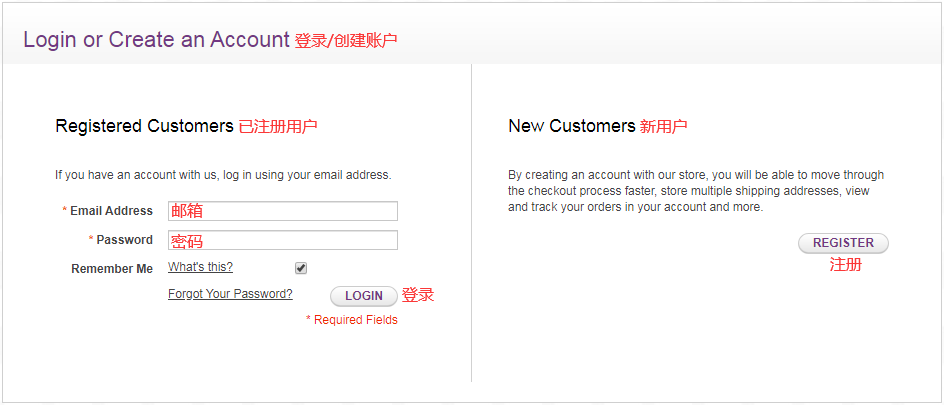Click the Password field label

coord(124,240)
